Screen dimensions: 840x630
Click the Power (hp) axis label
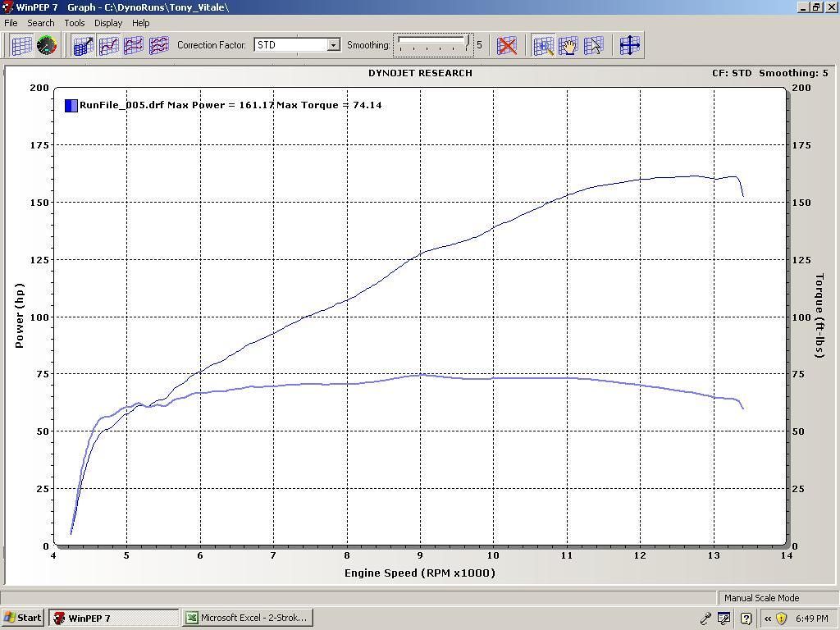coord(20,316)
